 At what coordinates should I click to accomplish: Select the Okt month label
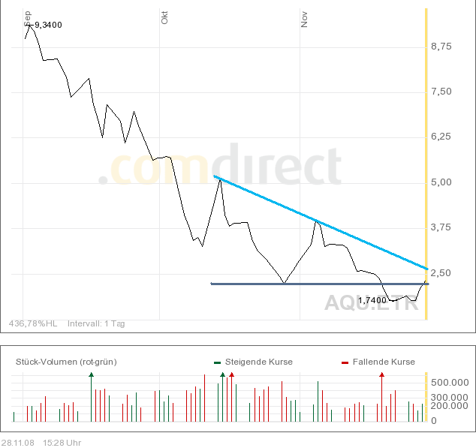pyautogui.click(x=164, y=18)
